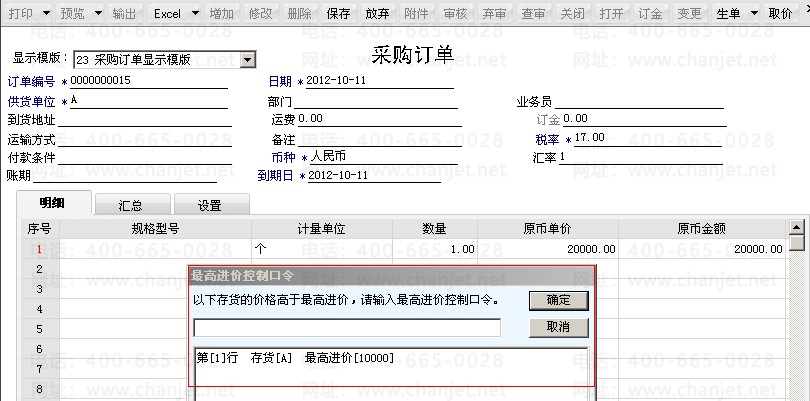Screen dimensions: 810x401
Task: Click the 运费 field showing 0.00
Action: [x=380, y=119]
